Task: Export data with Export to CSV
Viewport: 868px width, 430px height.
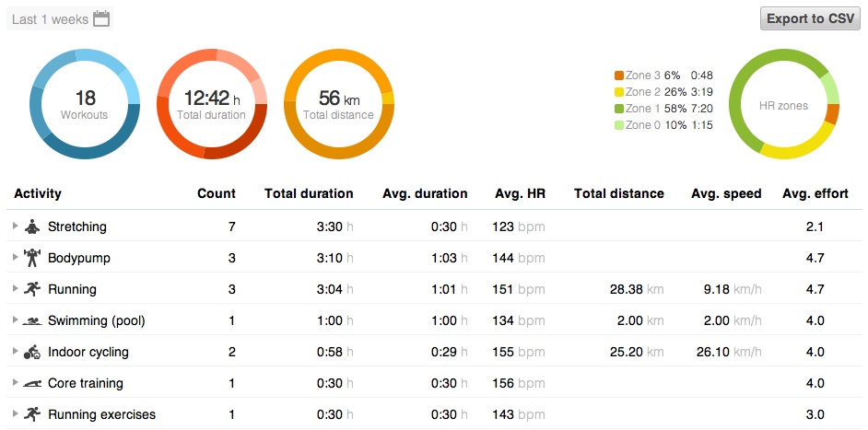Action: point(810,18)
